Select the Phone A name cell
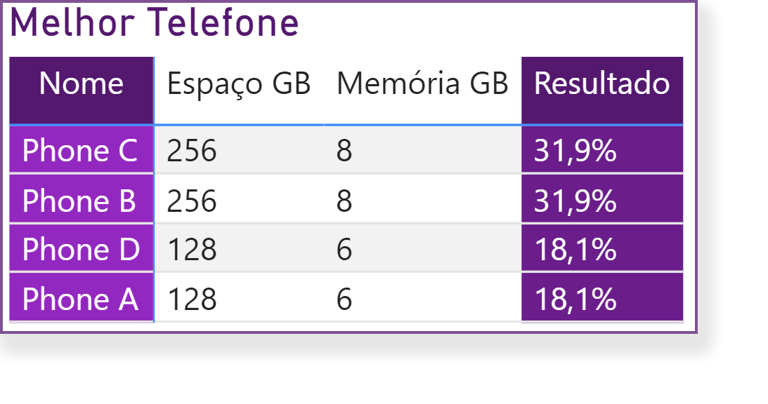Screen dimensions: 768x404 [80, 298]
